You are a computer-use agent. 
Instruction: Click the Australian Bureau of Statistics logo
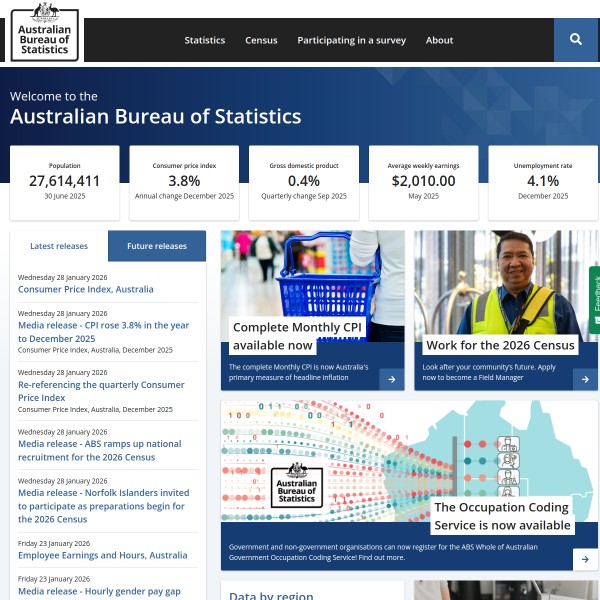coord(46,33)
